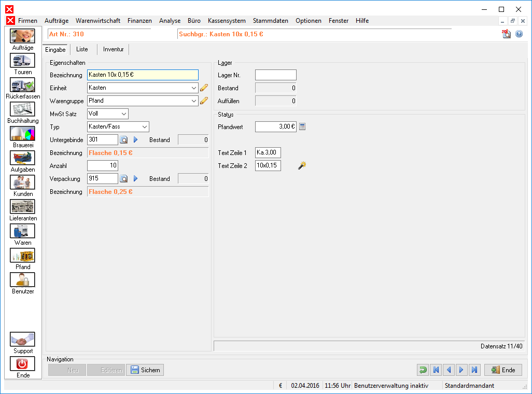Click the Text Zeile 2 field
Image resolution: width=532 pixels, height=394 pixels.
tap(268, 165)
